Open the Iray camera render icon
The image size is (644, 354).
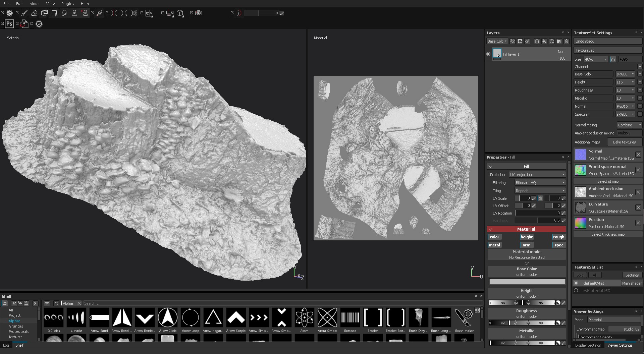tap(199, 13)
